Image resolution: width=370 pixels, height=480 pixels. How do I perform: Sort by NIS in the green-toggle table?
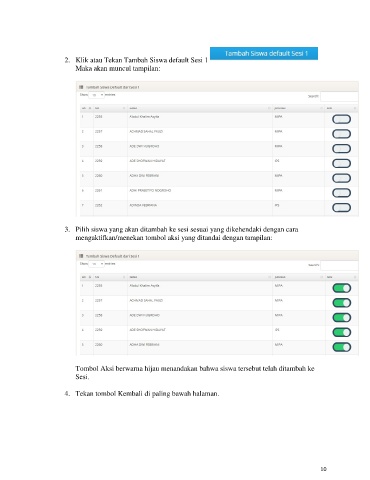pos(110,277)
